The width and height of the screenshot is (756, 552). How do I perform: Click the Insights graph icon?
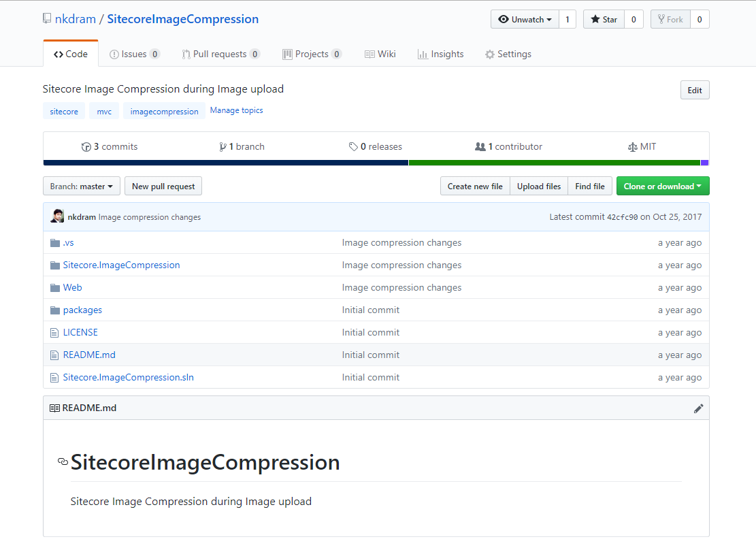(x=423, y=54)
